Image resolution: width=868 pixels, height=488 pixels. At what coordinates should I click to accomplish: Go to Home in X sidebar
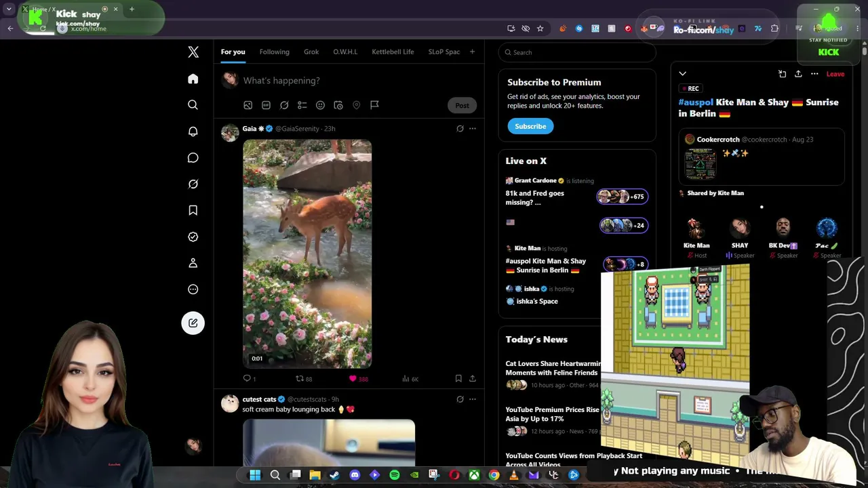coord(193,79)
